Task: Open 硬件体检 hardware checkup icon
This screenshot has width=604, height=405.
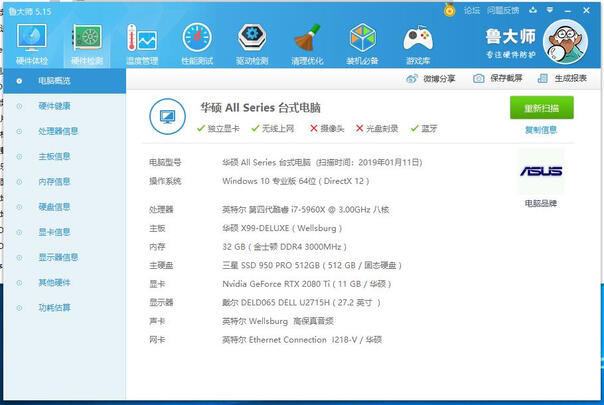Action: [31, 41]
